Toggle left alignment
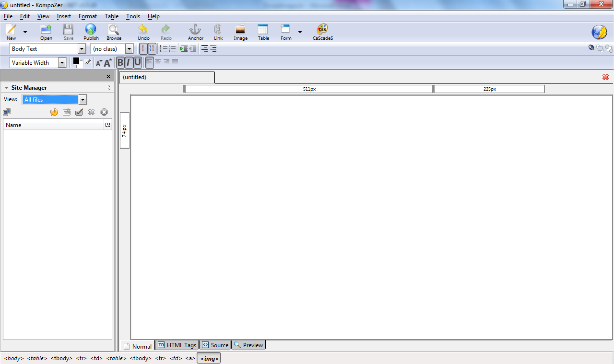The height and width of the screenshot is (364, 614). [x=149, y=62]
